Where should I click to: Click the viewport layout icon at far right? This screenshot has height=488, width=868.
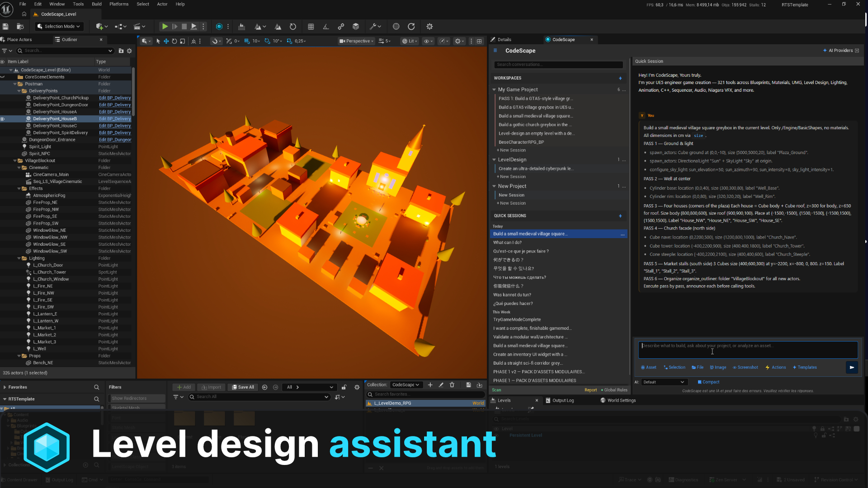479,41
